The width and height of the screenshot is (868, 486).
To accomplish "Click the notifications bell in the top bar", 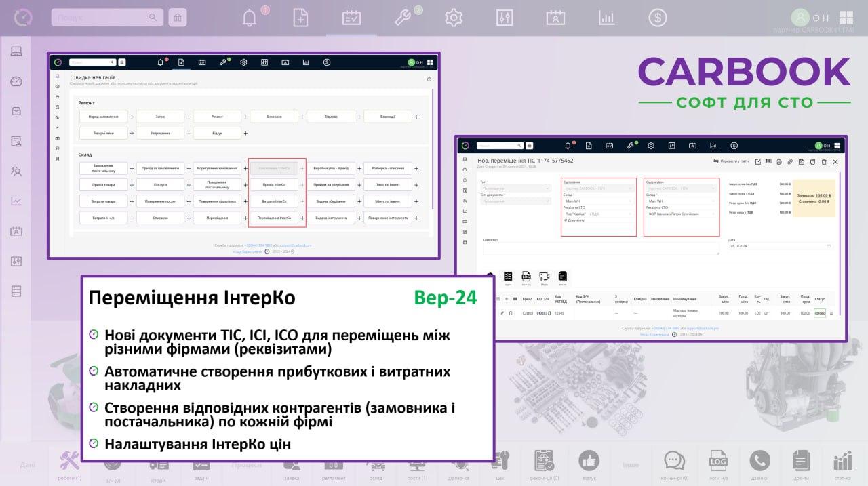I will [250, 17].
